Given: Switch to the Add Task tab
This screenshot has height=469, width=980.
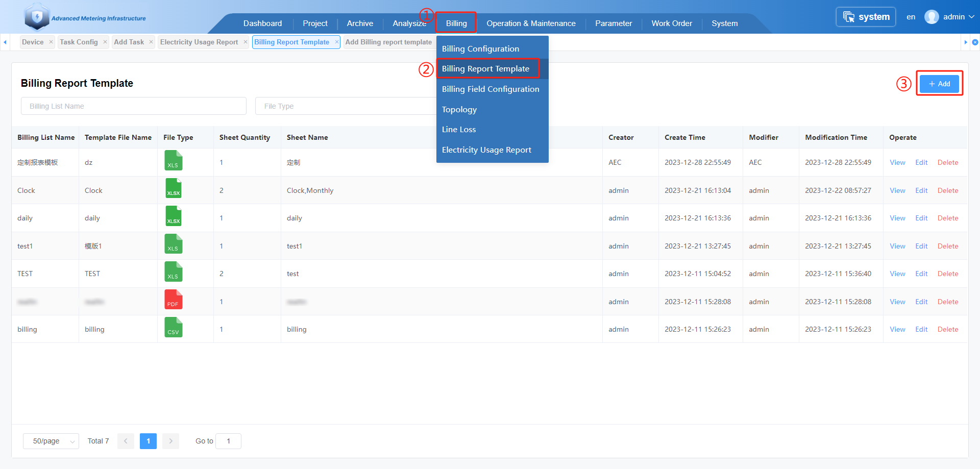Looking at the screenshot, I should pos(129,42).
